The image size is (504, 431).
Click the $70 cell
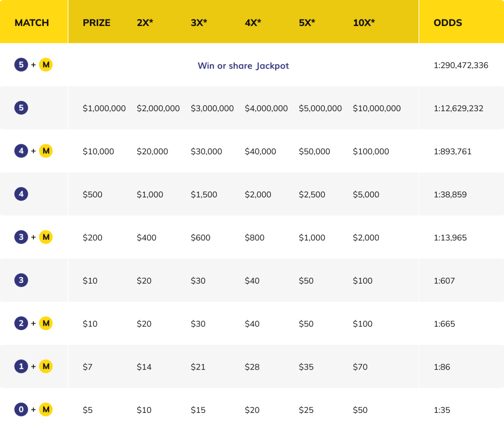[x=360, y=367]
